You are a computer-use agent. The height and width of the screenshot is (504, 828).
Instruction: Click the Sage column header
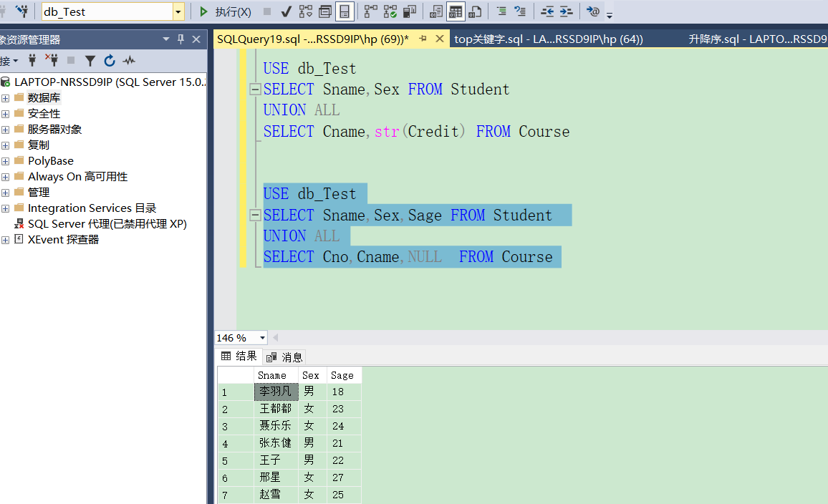(x=344, y=375)
